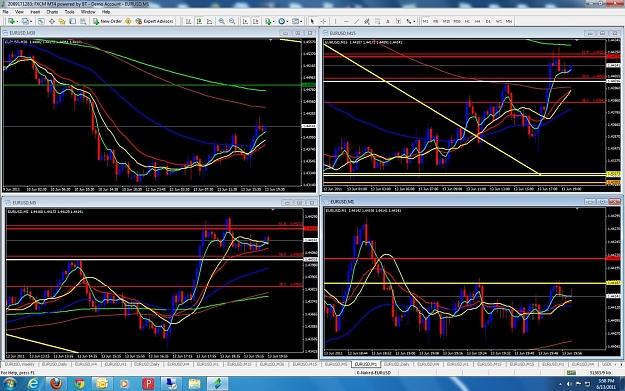The width and height of the screenshot is (625, 391).
Task: Show the Navigator panel
Action: pos(62,21)
